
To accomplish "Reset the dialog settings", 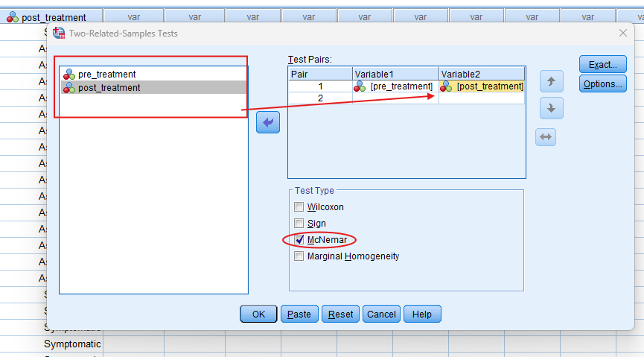I will (341, 315).
